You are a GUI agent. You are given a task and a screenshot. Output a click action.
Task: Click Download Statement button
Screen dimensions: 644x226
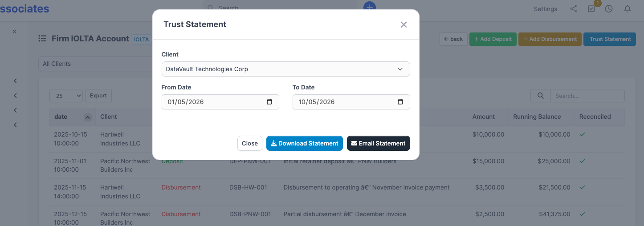(305, 143)
